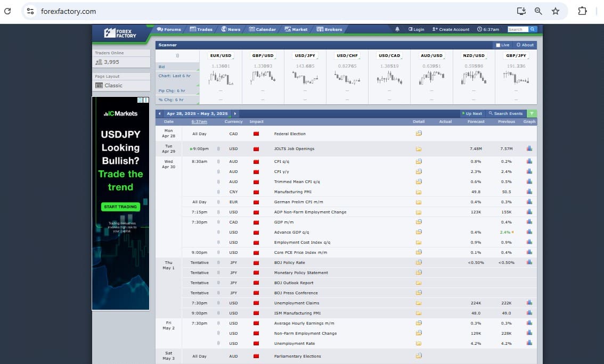Go to next week in calendar

point(235,113)
